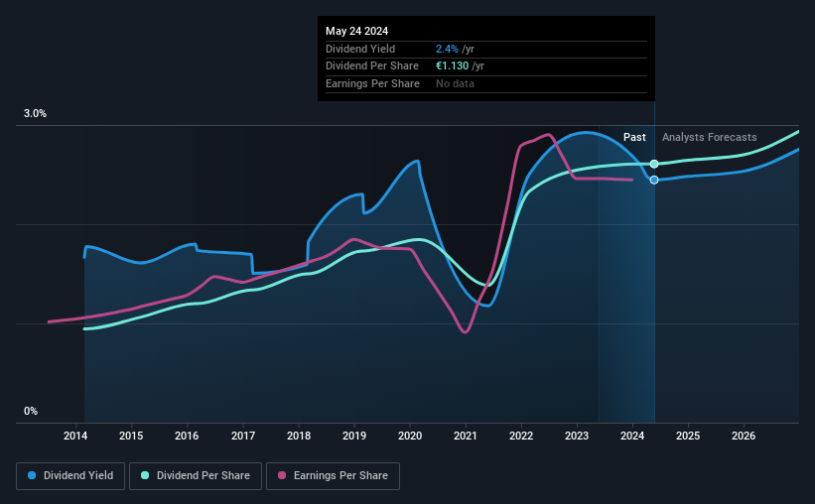Click the teal Dividend Per Share legend dot

[x=145, y=475]
